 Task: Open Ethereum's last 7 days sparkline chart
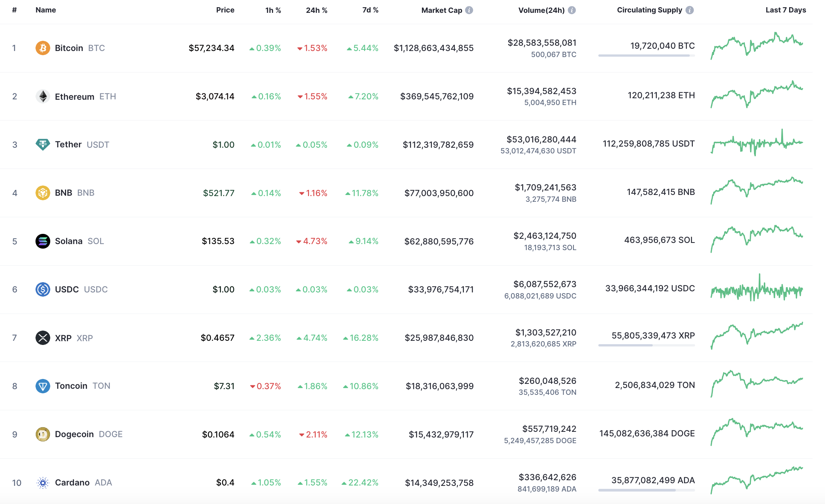[757, 94]
